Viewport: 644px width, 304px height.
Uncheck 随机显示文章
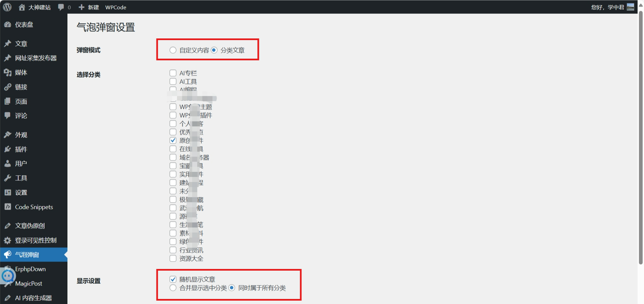(173, 279)
